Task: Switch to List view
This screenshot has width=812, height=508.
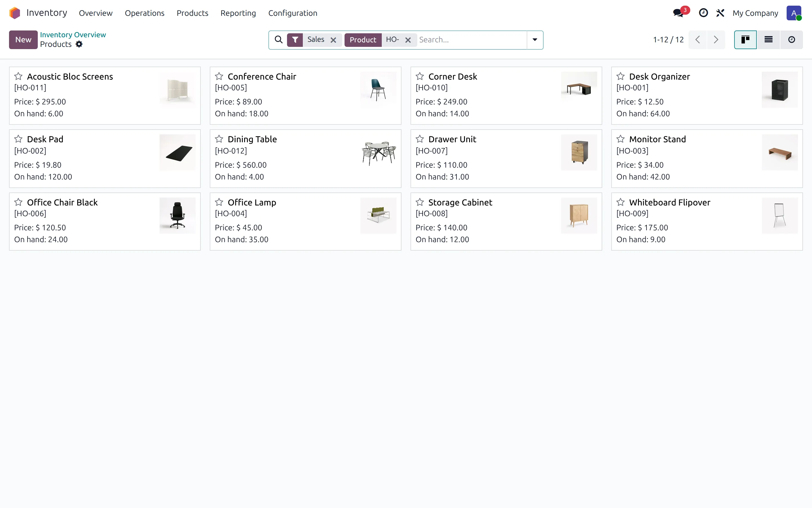Action: tap(768, 40)
